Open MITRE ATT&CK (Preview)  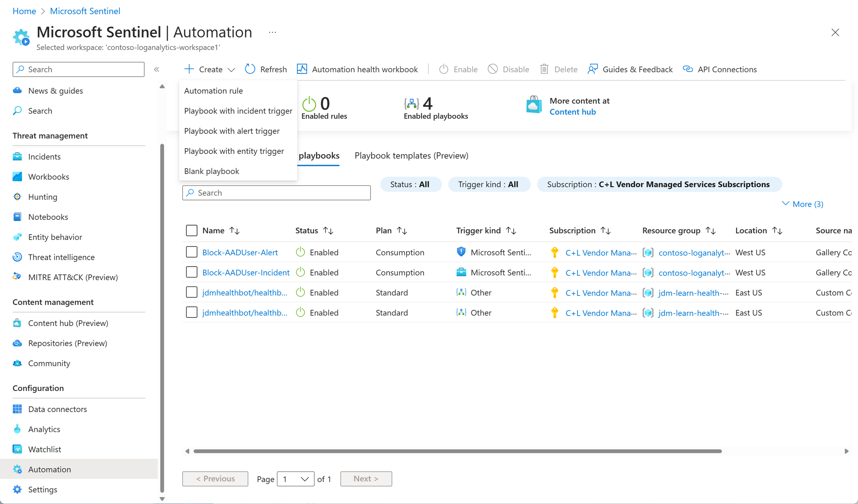click(73, 277)
